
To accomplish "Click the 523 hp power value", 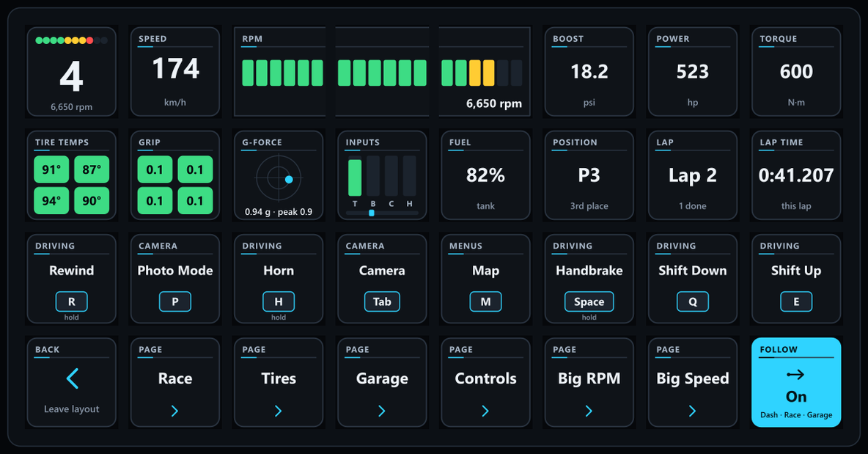I will click(x=693, y=71).
